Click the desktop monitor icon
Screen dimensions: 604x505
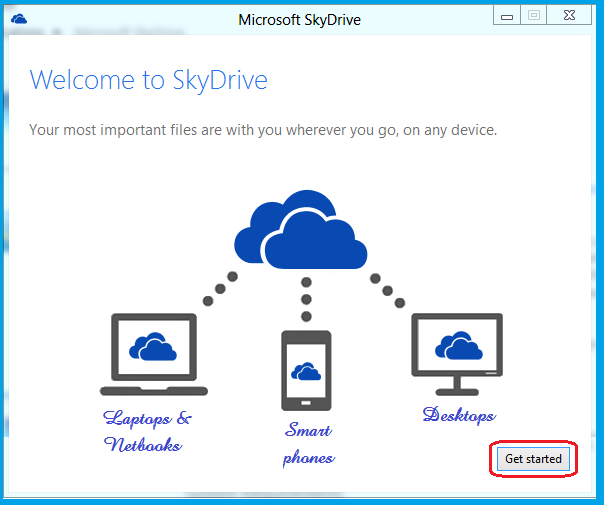click(457, 354)
